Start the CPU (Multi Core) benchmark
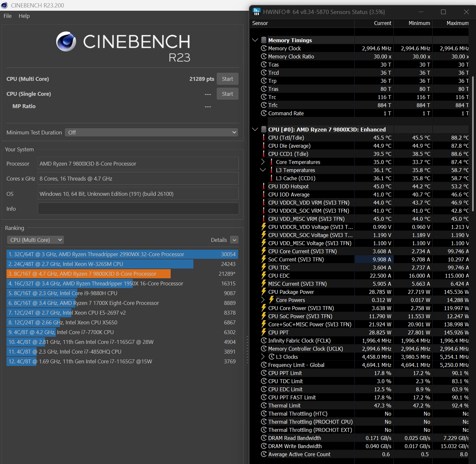The height and width of the screenshot is (464, 476). click(x=227, y=79)
